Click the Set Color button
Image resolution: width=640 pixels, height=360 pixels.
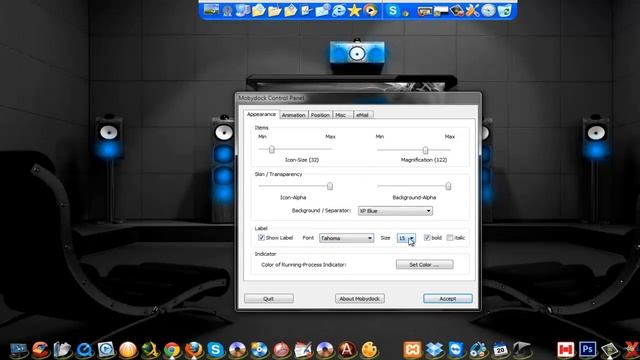tap(424, 264)
